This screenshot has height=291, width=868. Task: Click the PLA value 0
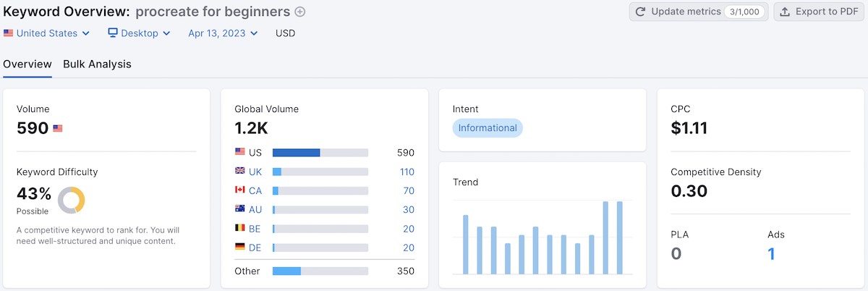click(x=676, y=254)
